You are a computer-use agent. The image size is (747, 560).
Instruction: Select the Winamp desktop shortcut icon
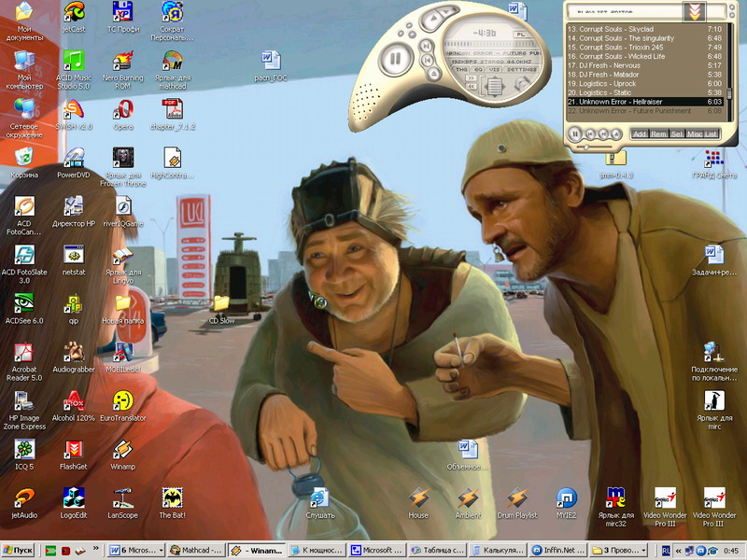click(x=123, y=455)
